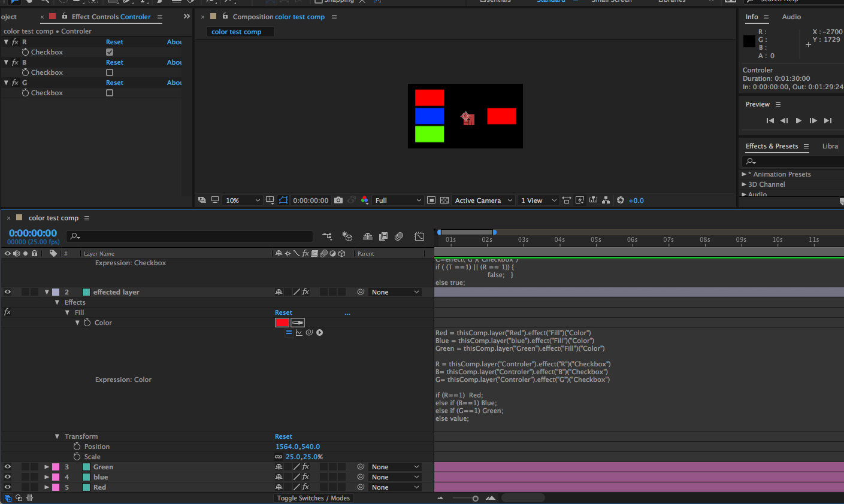
Task: Open parent dropdown for effected layer
Action: [x=395, y=292]
